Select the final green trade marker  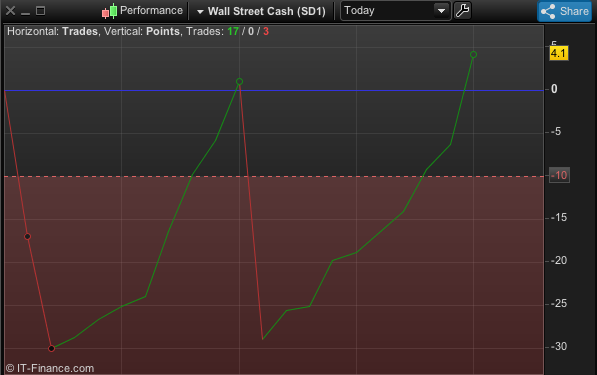click(473, 55)
